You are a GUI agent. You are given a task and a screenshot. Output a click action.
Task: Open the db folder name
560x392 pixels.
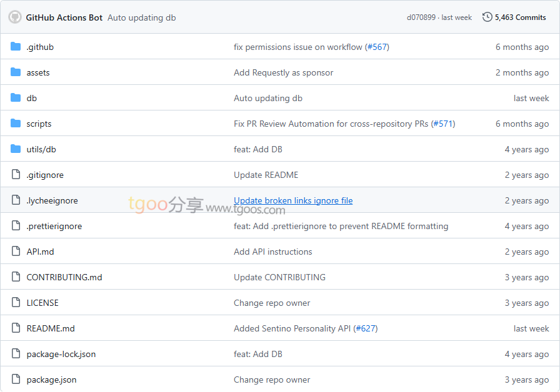[x=32, y=98]
